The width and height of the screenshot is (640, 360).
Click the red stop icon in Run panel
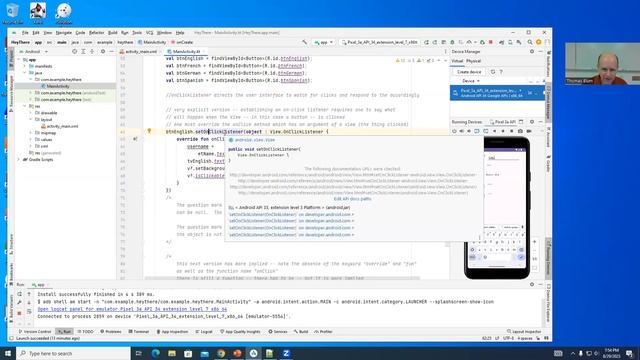(x=19, y=313)
